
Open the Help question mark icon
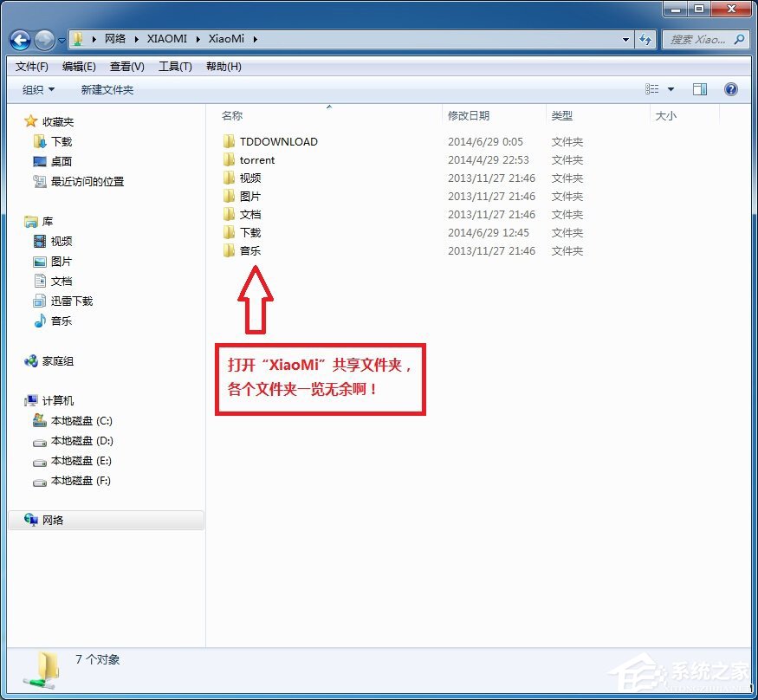click(x=731, y=88)
